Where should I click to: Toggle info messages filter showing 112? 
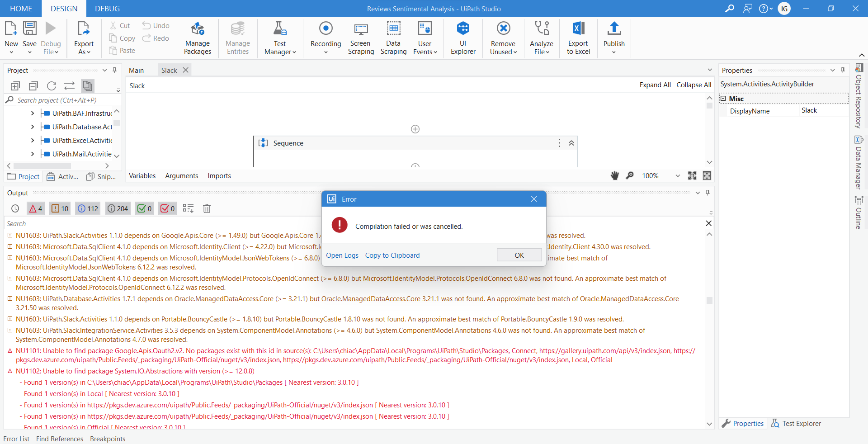click(x=88, y=208)
